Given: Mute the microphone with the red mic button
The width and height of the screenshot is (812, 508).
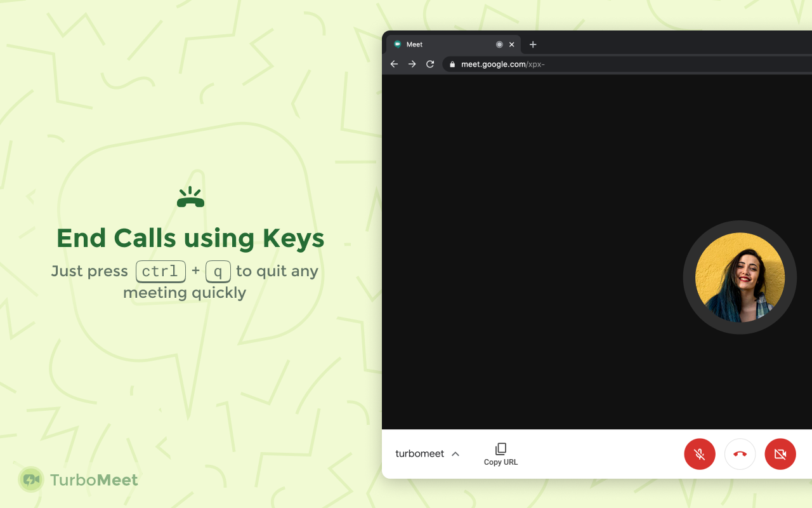Looking at the screenshot, I should tap(700, 454).
